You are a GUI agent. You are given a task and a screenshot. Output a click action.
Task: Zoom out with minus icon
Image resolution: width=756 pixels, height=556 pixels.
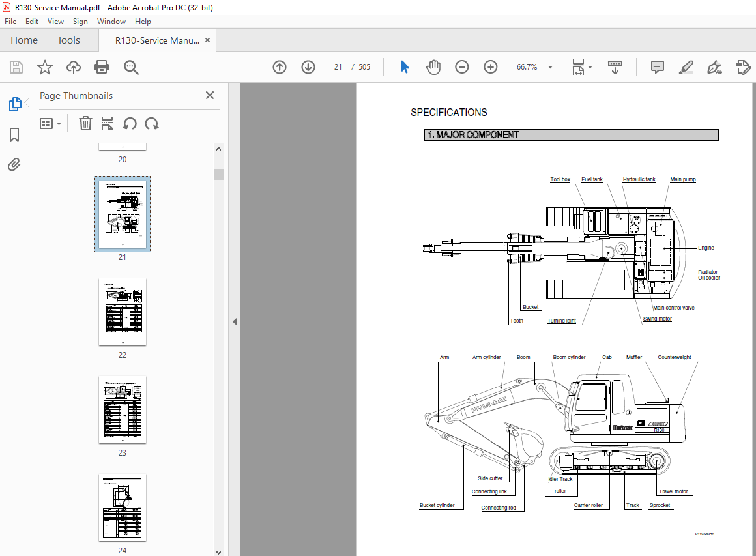tap(462, 67)
